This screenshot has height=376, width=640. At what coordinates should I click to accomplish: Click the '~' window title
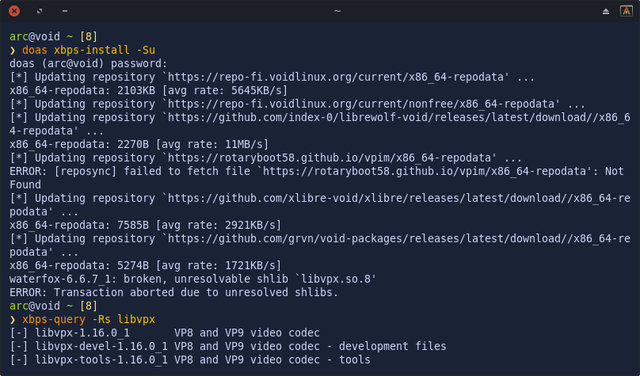[x=337, y=11]
